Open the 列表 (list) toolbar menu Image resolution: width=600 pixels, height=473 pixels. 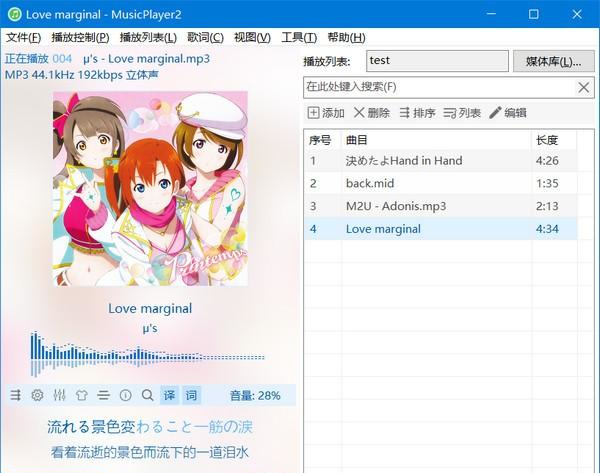coord(462,113)
